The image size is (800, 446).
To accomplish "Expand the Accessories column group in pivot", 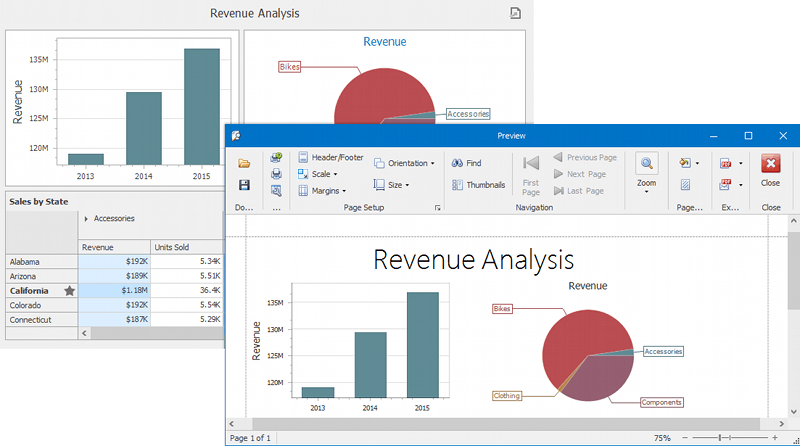I will 86,218.
